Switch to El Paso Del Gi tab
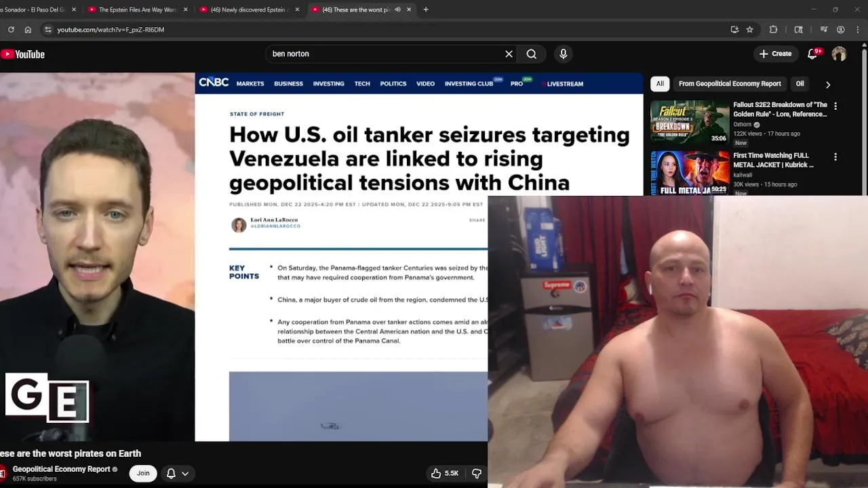 click(x=33, y=9)
